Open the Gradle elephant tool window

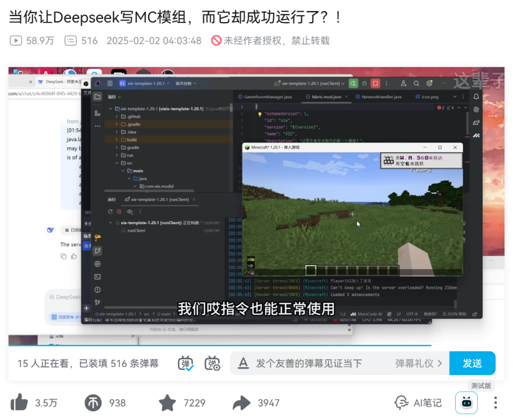(476, 122)
